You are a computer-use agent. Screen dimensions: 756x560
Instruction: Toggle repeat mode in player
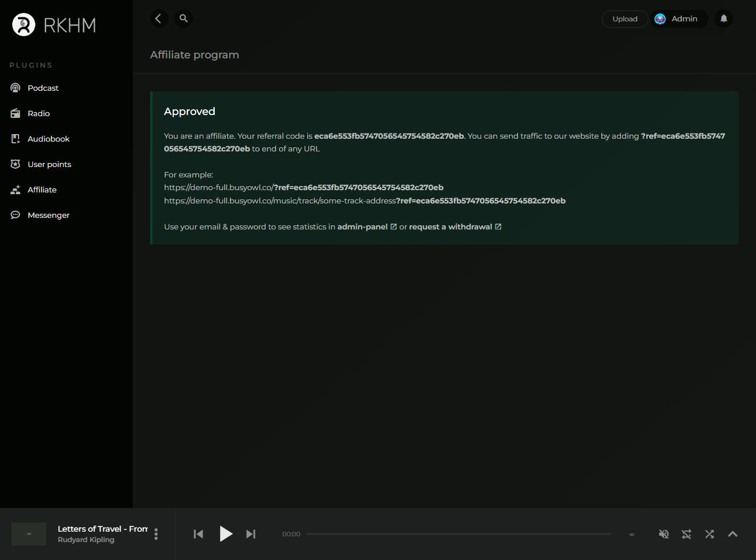click(687, 534)
